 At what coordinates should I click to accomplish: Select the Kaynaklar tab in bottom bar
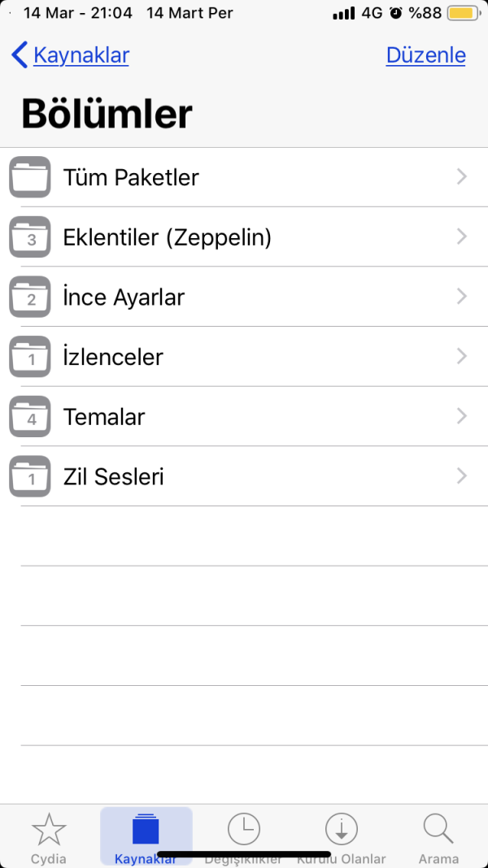click(x=146, y=837)
